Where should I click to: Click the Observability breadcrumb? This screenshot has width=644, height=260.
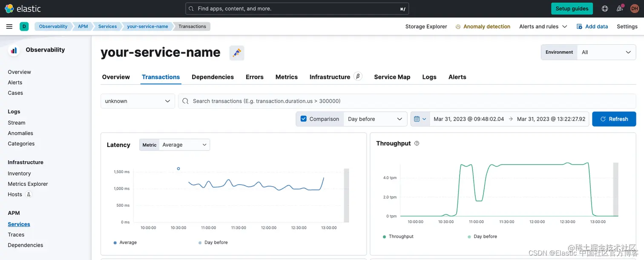click(x=53, y=26)
